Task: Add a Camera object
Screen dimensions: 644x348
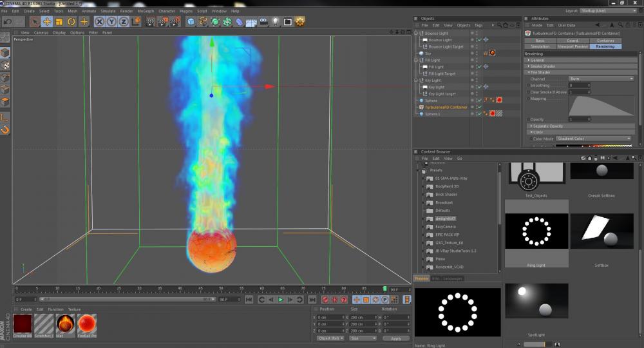Action: coord(263,22)
